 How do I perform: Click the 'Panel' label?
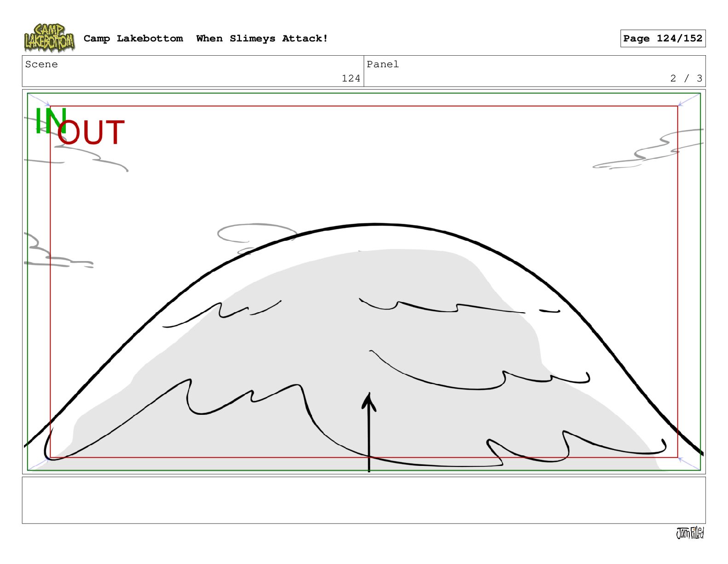382,64
